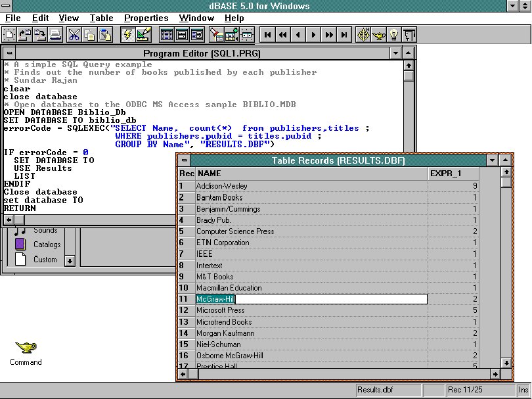The width and height of the screenshot is (532, 399).
Task: Switch to Browse layout view icon
Action: point(167,35)
